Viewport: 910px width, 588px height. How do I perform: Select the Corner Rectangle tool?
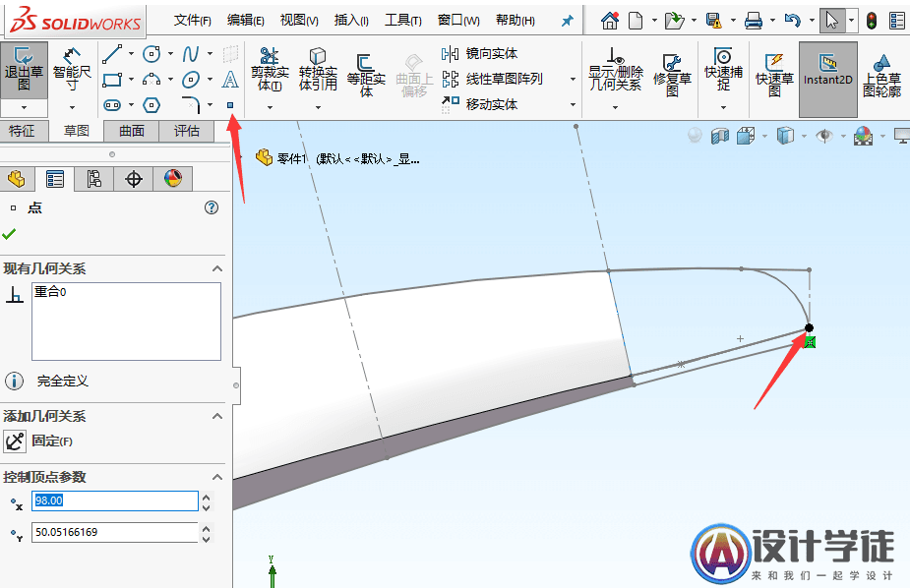click(112, 80)
